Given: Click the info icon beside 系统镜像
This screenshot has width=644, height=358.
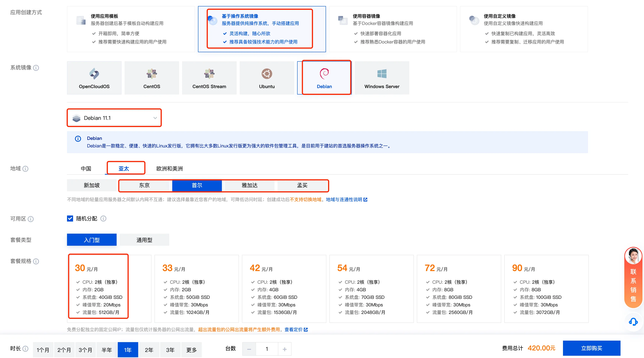Looking at the screenshot, I should click(x=36, y=68).
